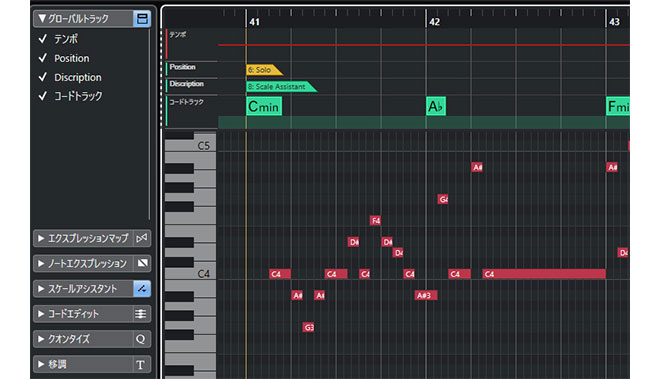The image size is (660, 379).
Task: Expand the クオンタイズ section
Action: 41,339
